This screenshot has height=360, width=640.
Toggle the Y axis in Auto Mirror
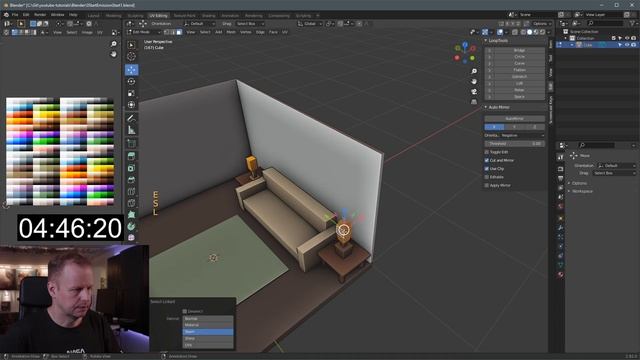click(514, 127)
